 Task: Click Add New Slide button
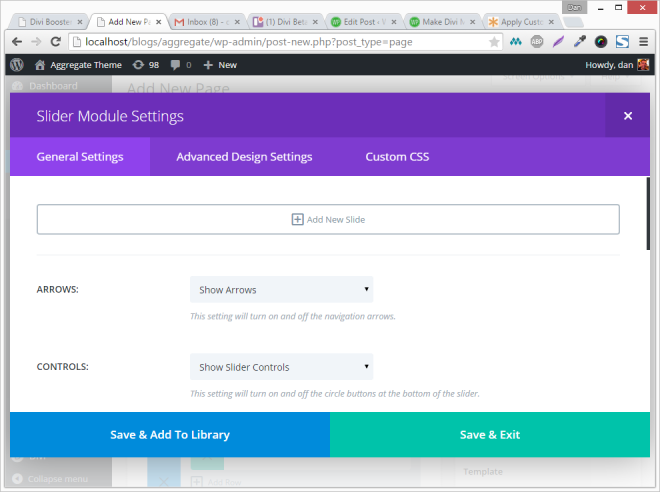tap(328, 219)
